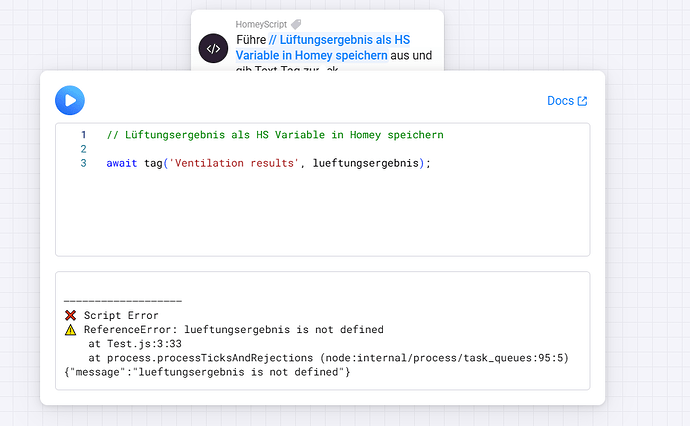Click the yellow warning triangle icon
This screenshot has height=426, width=690.
(x=70, y=330)
